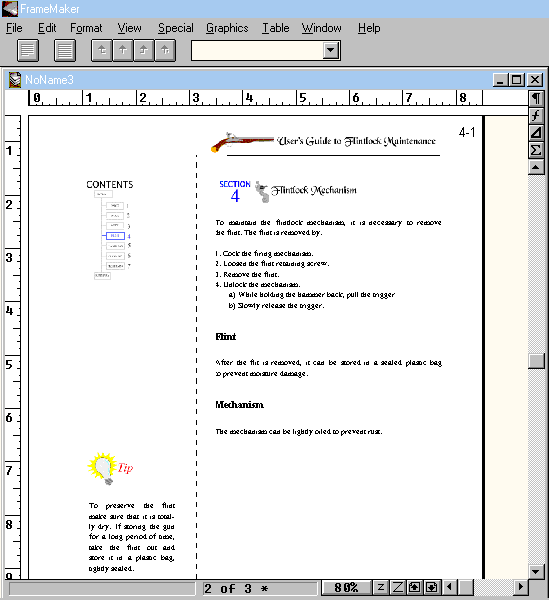Click the light bulb Tip graphic
The image size is (549, 600).
pos(102,469)
